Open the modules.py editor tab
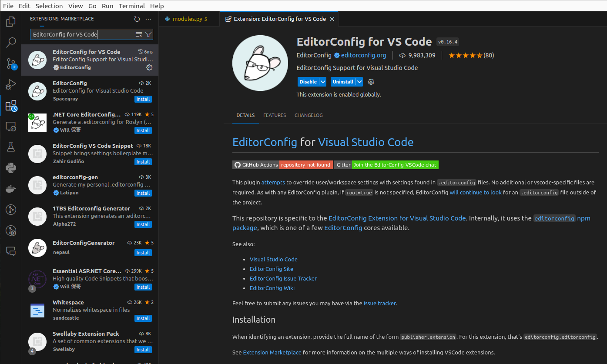Image resolution: width=607 pixels, height=364 pixels. pos(189,19)
